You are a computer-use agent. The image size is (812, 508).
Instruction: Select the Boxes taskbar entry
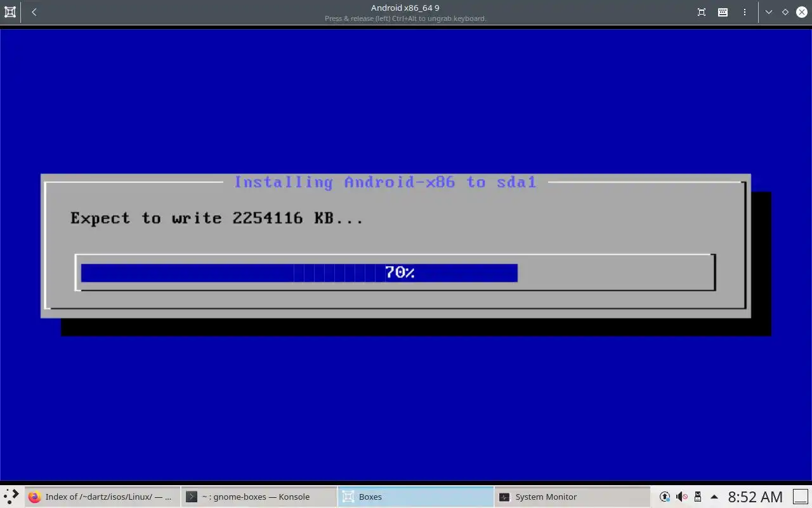[416, 497]
